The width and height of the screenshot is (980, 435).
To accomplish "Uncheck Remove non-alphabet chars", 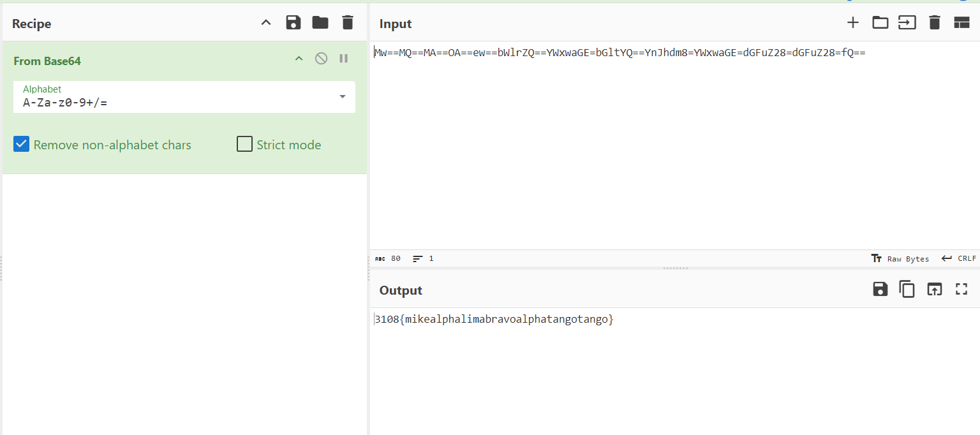I will point(22,145).
